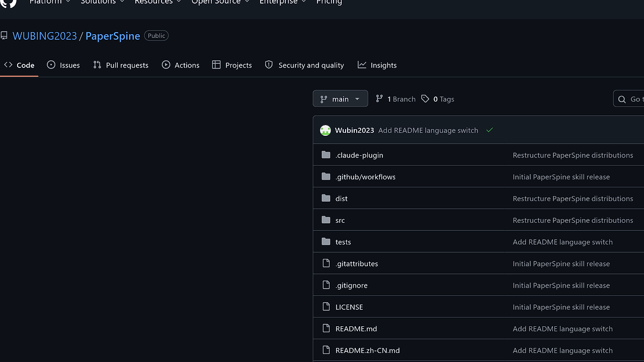View the 1 Branch link

(395, 99)
